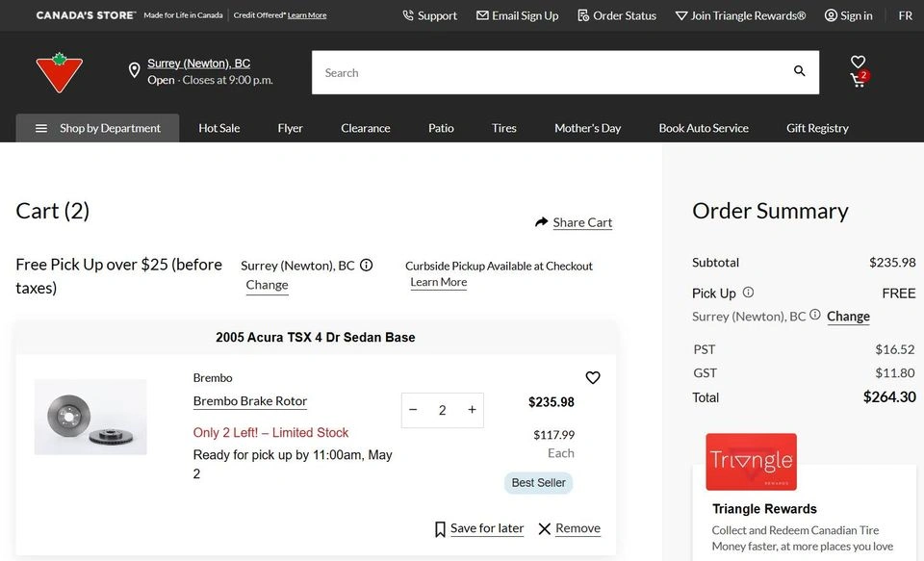Click the search magnifier icon
924x561 pixels.
click(x=799, y=70)
